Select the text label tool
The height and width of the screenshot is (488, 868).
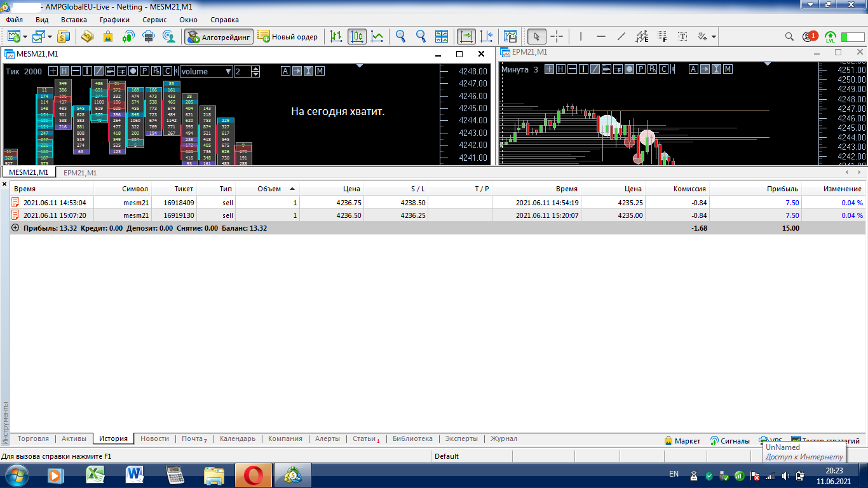point(682,36)
